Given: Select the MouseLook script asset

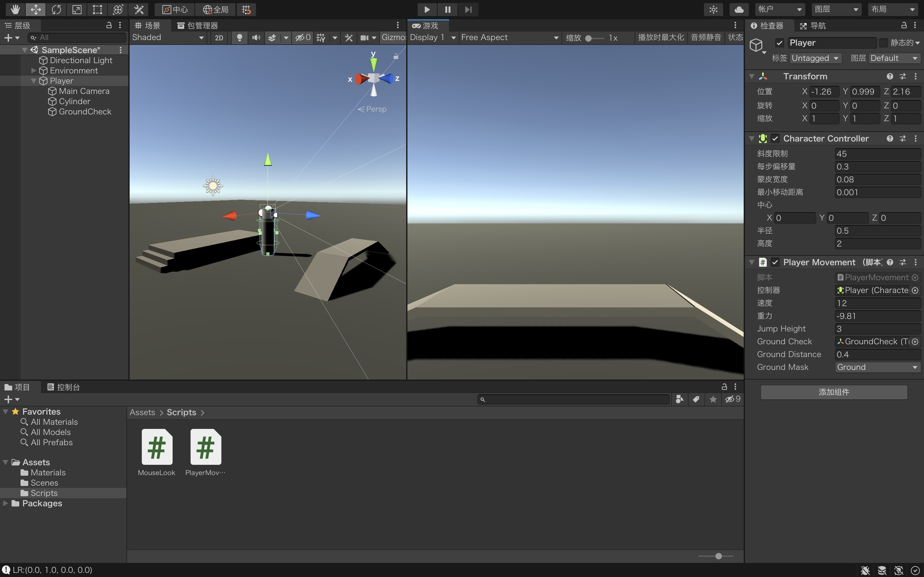Looking at the screenshot, I should [x=157, y=447].
